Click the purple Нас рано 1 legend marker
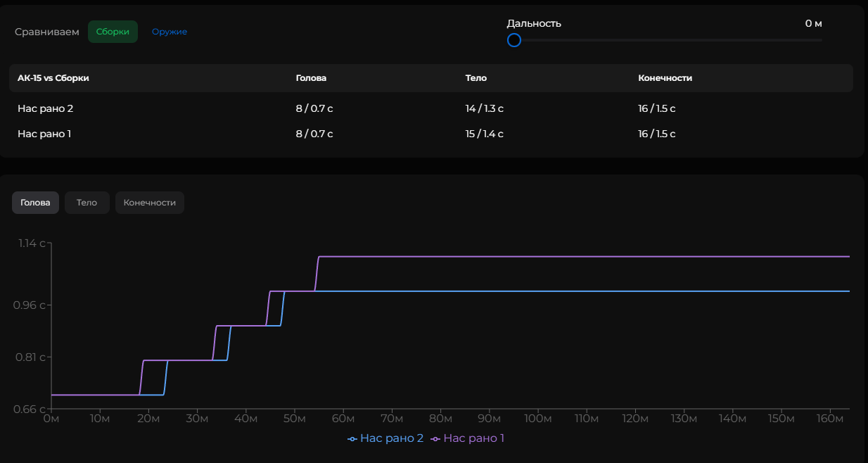The image size is (868, 463). pos(435,438)
